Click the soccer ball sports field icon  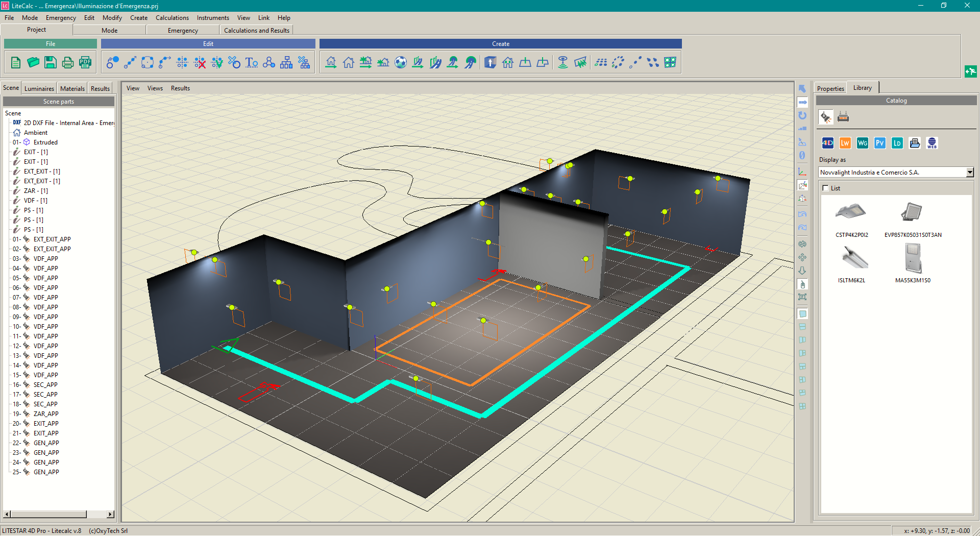point(401,63)
